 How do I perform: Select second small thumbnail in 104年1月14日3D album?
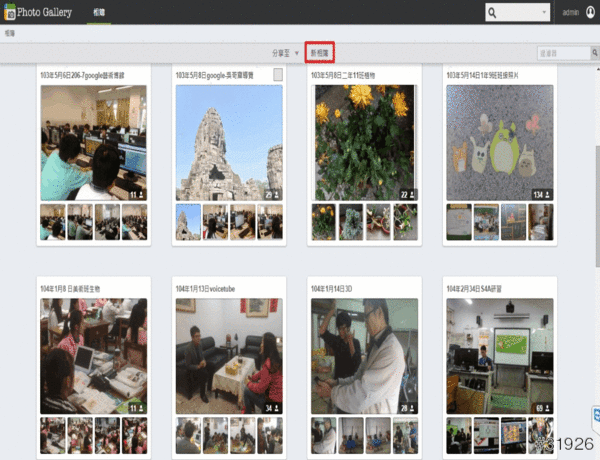[x=351, y=436]
